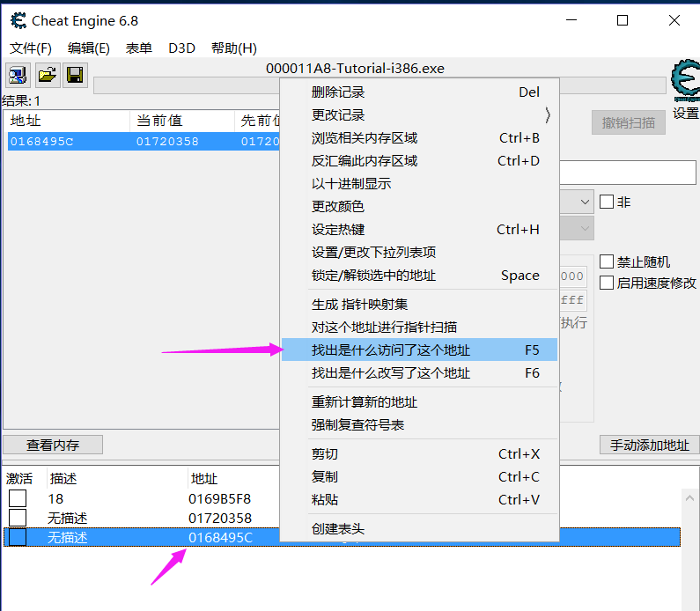Choose 创建表头 menu entry
The height and width of the screenshot is (611, 700).
[x=420, y=528]
